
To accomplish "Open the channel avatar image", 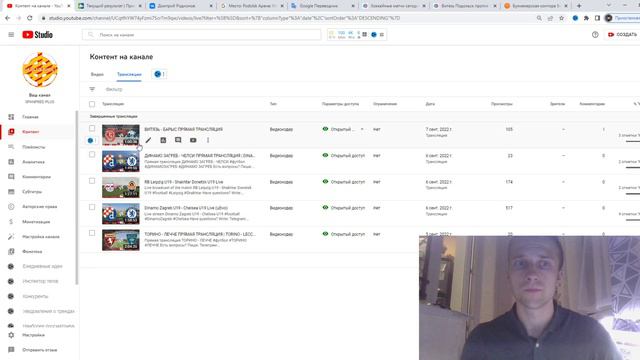I will 40,70.
